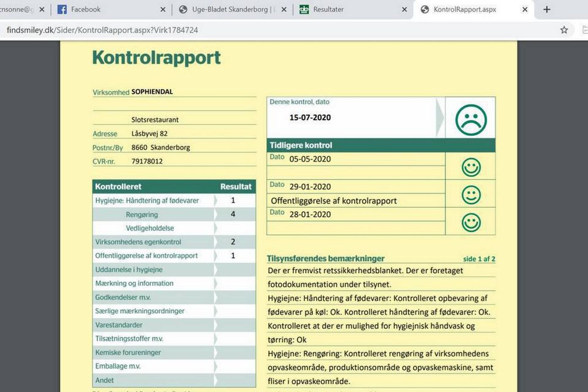Open a new browser tab

547,9
